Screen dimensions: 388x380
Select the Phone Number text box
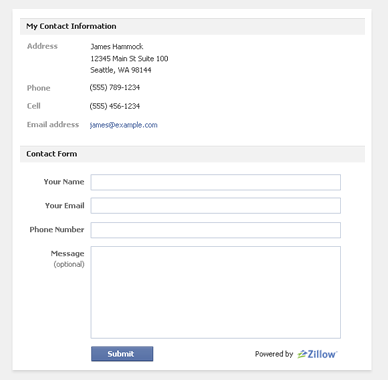(216, 230)
